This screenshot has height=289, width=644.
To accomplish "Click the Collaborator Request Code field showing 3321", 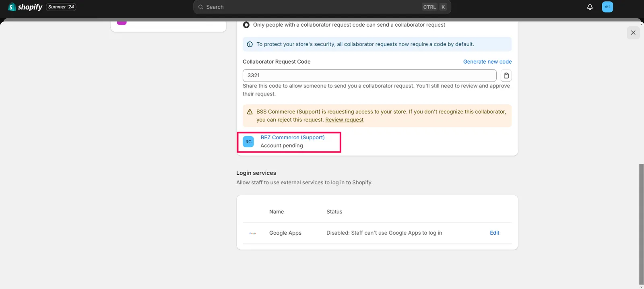I will tap(369, 75).
